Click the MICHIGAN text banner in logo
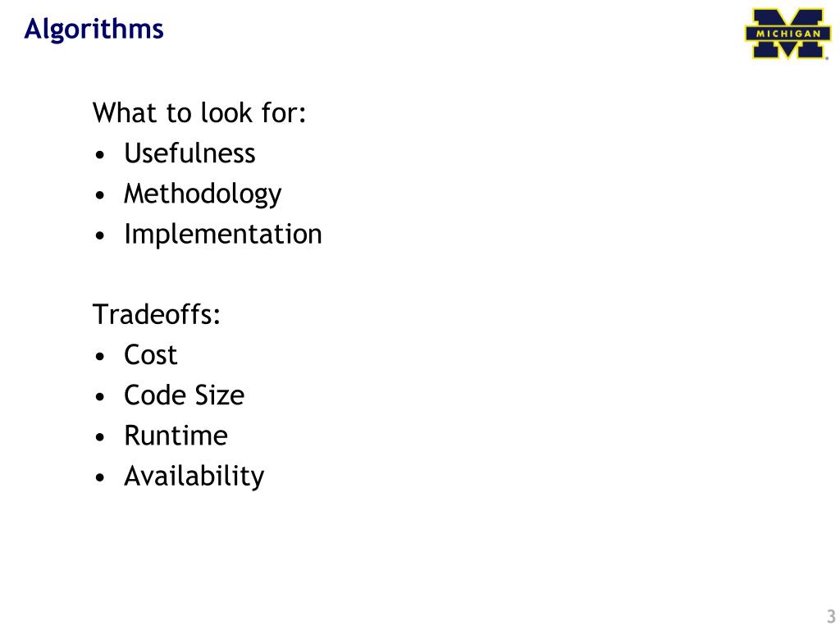 tap(787, 33)
